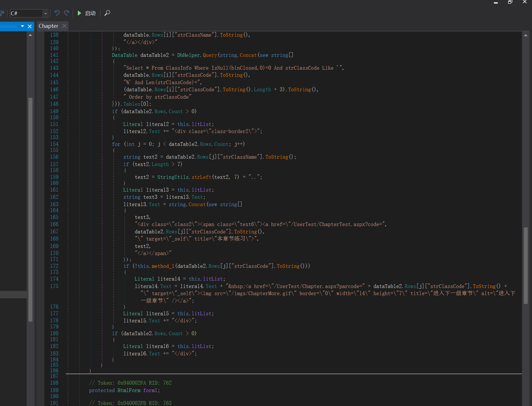Image resolution: width=532 pixels, height=406 pixels.
Task: Click method_1 call on line 172
Action: coord(163,266)
